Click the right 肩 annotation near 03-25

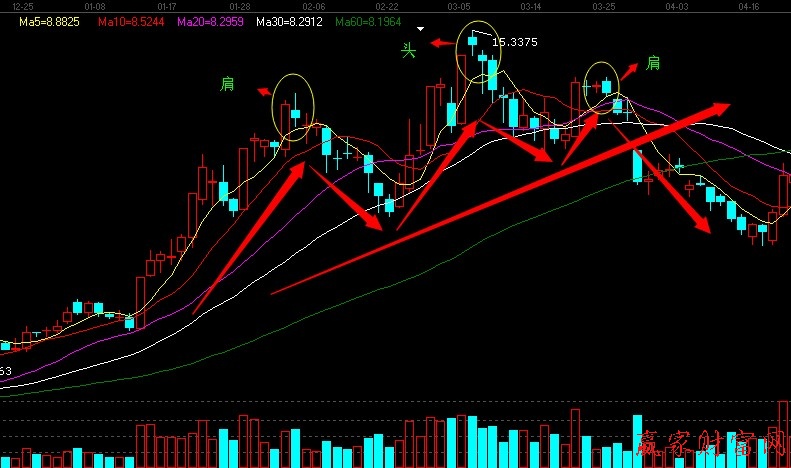pos(653,63)
